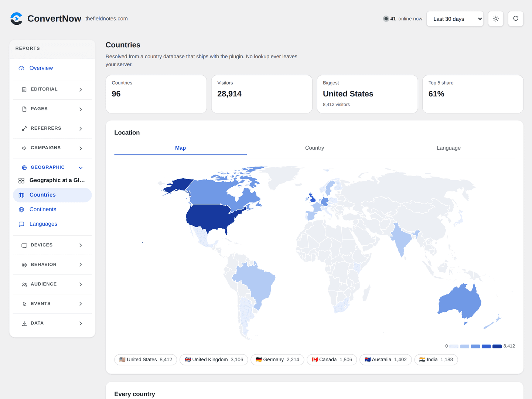532x399 pixels.
Task: Click the 41 online now indicator
Action: (403, 19)
